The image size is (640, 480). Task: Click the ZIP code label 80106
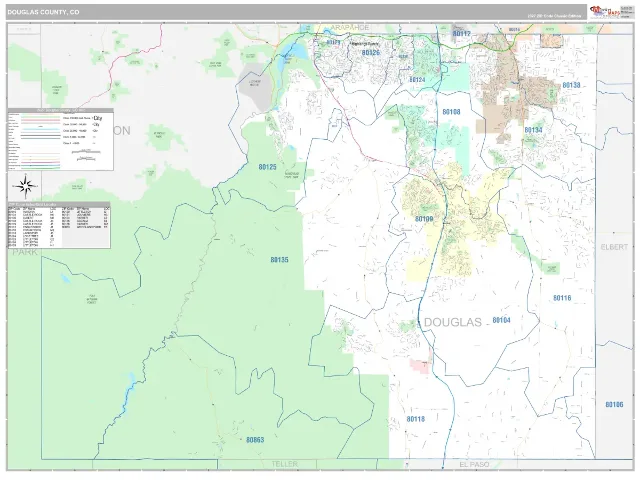614,404
